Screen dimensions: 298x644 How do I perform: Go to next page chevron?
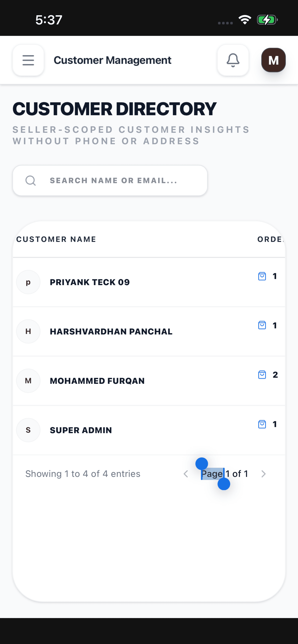(x=263, y=474)
